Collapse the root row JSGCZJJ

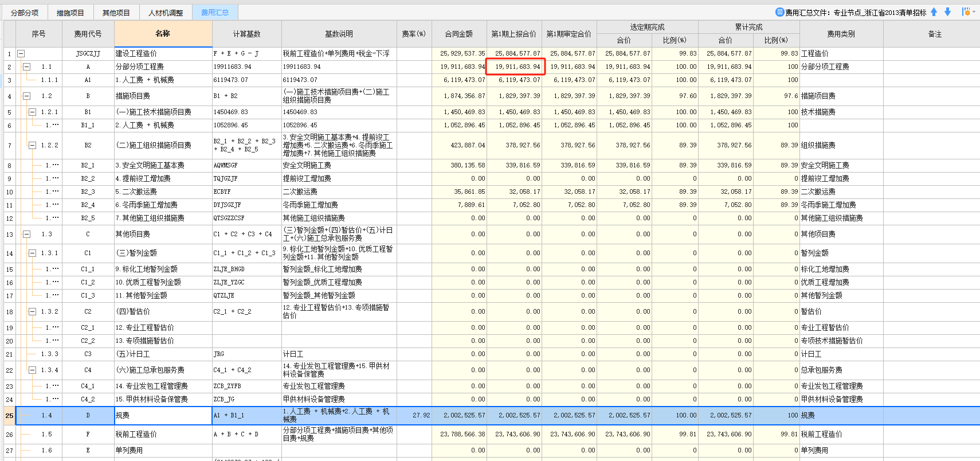[x=21, y=53]
